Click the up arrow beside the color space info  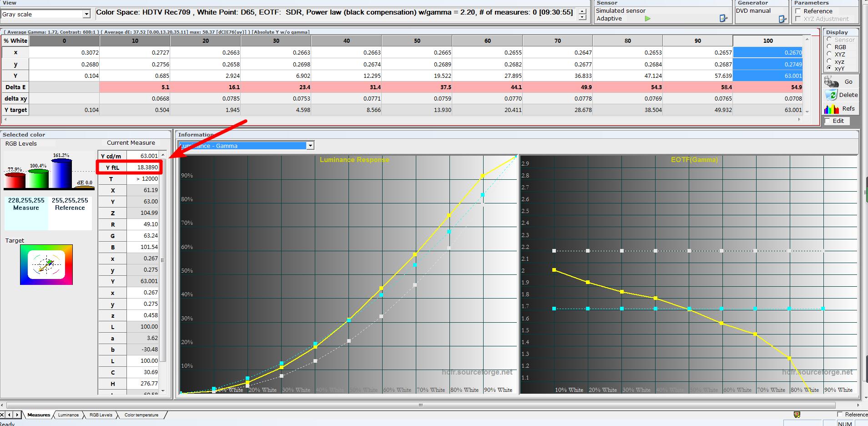pos(582,10)
